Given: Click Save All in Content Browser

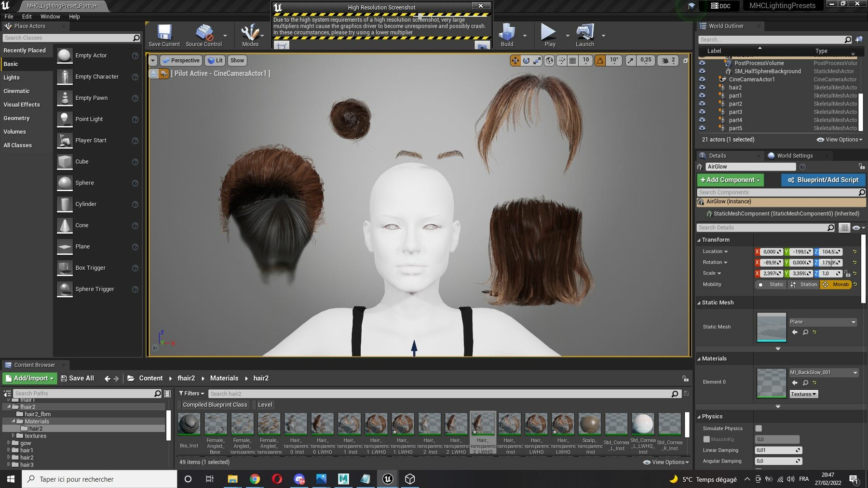Looking at the screenshot, I should click(77, 379).
